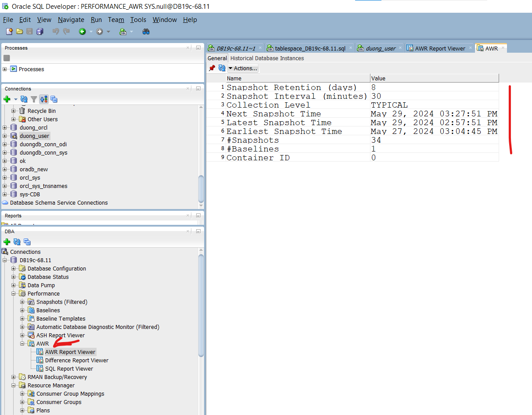Click the Collection Level value TYPICAL
Image resolution: width=532 pixels, height=415 pixels.
coord(389,105)
